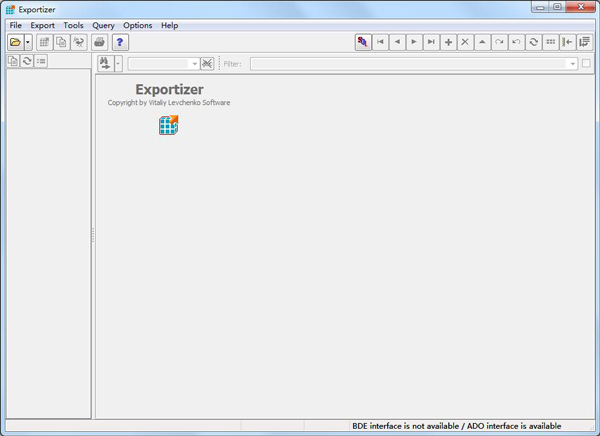Click the counterclockwise cancel edit icon

click(x=517, y=42)
